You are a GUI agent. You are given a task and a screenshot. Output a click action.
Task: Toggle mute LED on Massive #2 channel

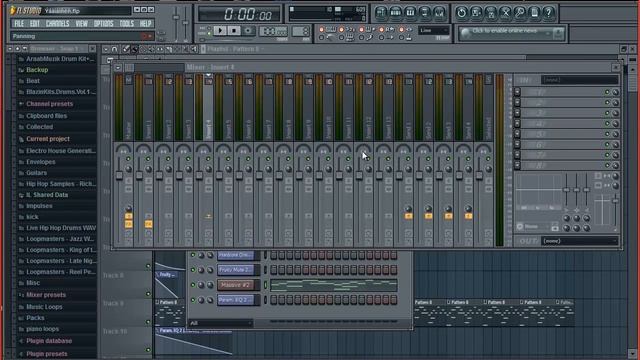pos(193,285)
